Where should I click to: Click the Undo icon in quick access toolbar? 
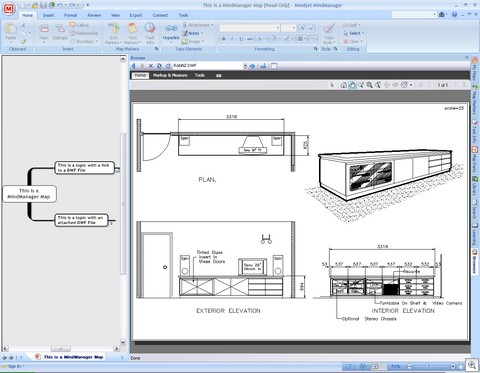coord(60,5)
